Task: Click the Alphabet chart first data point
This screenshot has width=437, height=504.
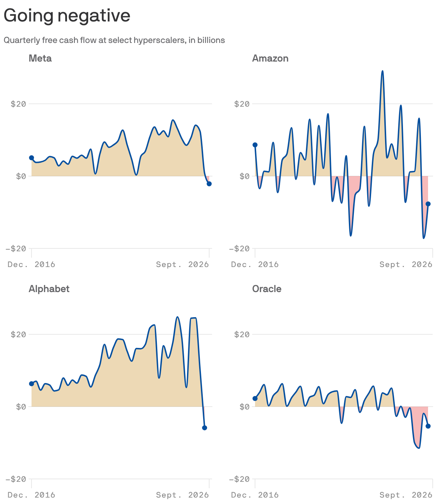Action: (x=32, y=384)
